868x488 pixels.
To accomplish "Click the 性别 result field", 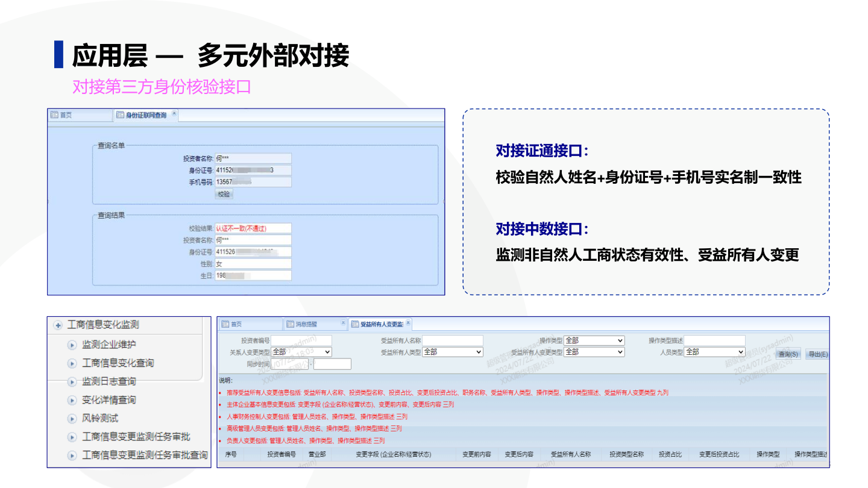I will 253,264.
